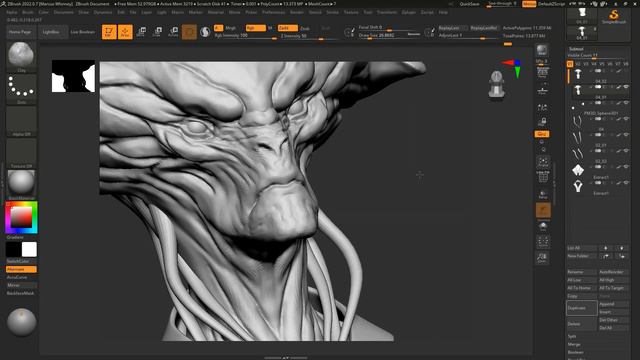The image size is (640, 360).
Task: Click the LightBox button
Action: 51,32
